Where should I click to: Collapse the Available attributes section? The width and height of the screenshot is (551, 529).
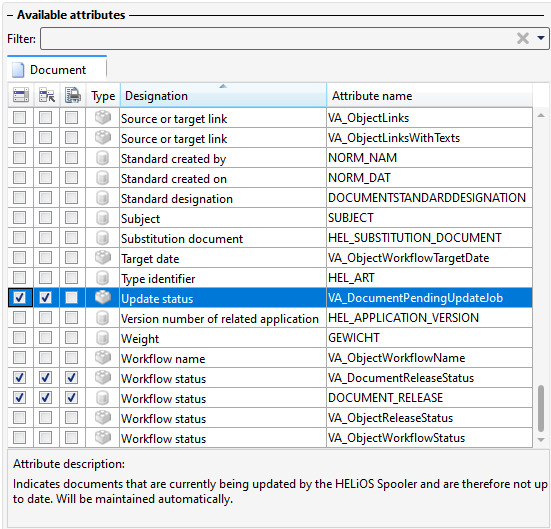click(10, 15)
